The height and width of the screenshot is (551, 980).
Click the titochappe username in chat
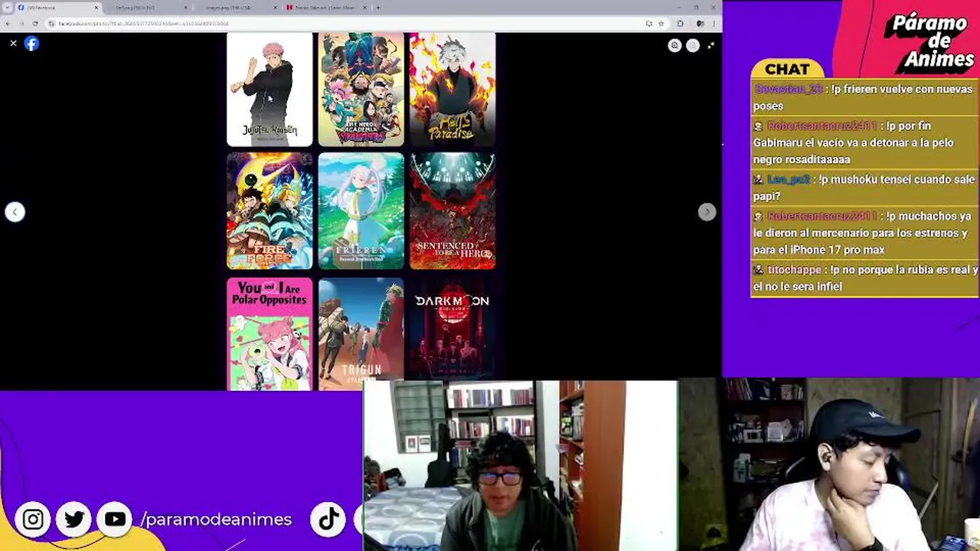pos(794,269)
